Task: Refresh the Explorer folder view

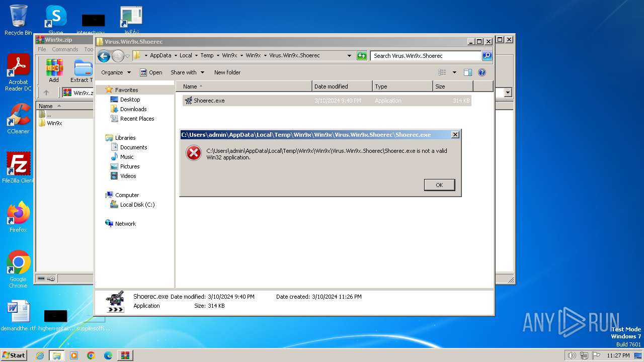Action: [x=362, y=56]
